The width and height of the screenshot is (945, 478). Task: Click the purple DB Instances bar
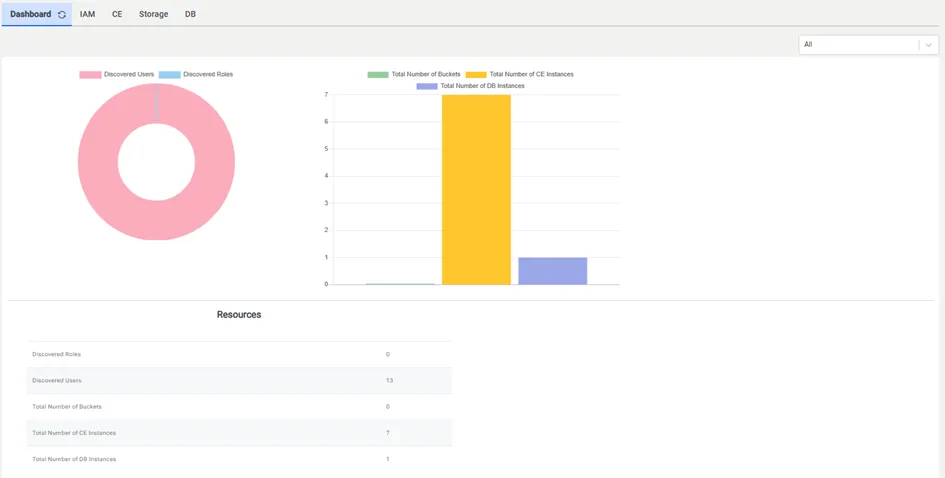(x=553, y=271)
